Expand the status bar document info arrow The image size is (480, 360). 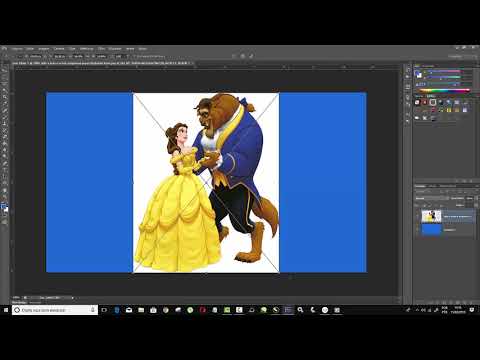72,297
